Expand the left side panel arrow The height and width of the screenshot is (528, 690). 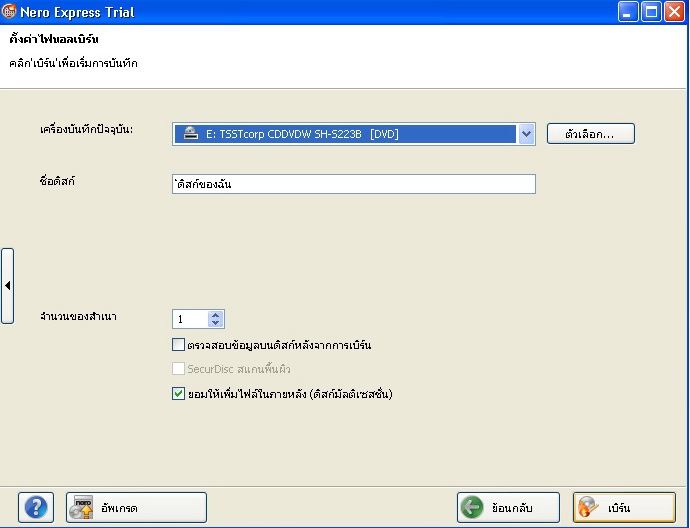tap(7, 286)
